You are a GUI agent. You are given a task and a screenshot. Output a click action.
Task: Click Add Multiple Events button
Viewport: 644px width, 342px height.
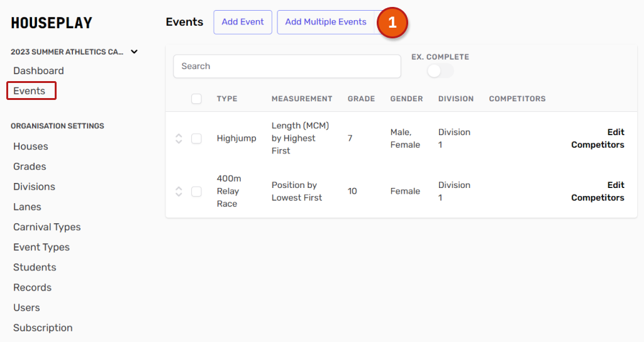pos(325,22)
